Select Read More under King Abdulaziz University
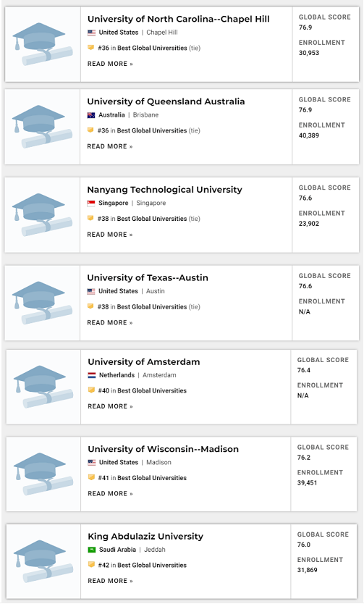 coord(110,581)
